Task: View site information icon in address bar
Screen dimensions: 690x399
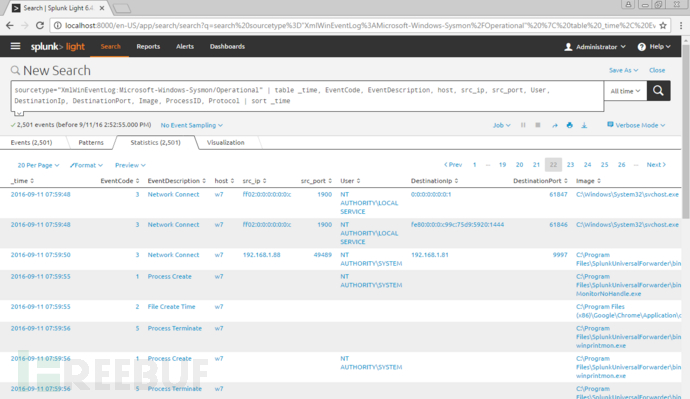Action: coord(57,26)
